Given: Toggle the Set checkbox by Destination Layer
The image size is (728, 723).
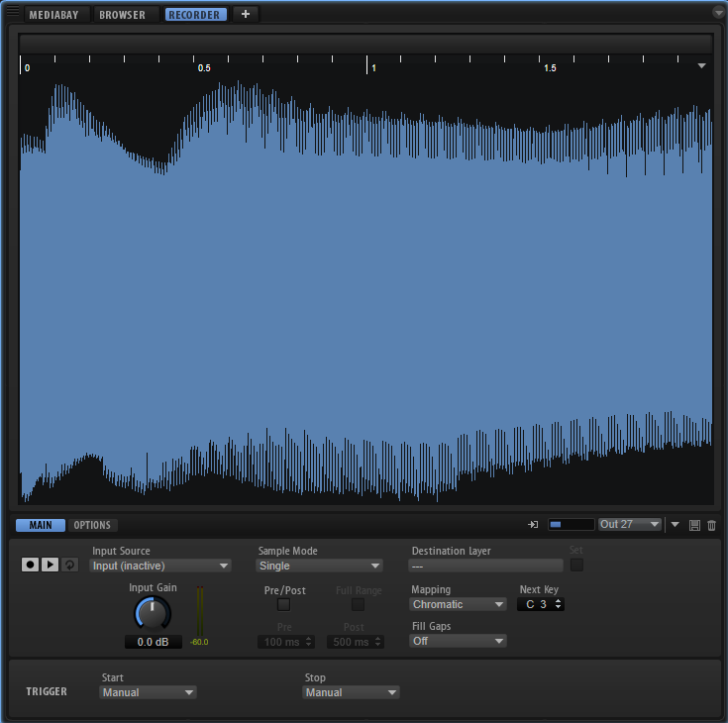Looking at the screenshot, I should coord(576,565).
